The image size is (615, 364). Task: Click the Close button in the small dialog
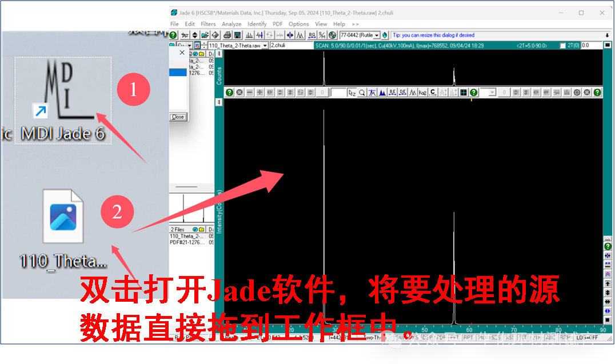tap(178, 117)
